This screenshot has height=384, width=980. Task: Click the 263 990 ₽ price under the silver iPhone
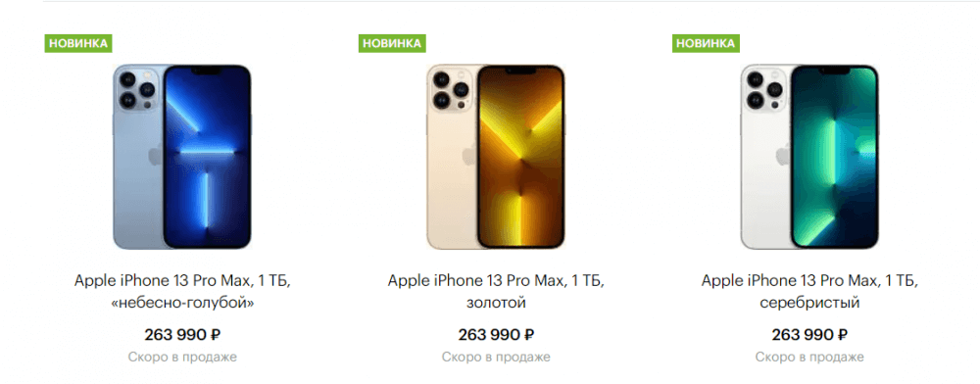coord(810,335)
